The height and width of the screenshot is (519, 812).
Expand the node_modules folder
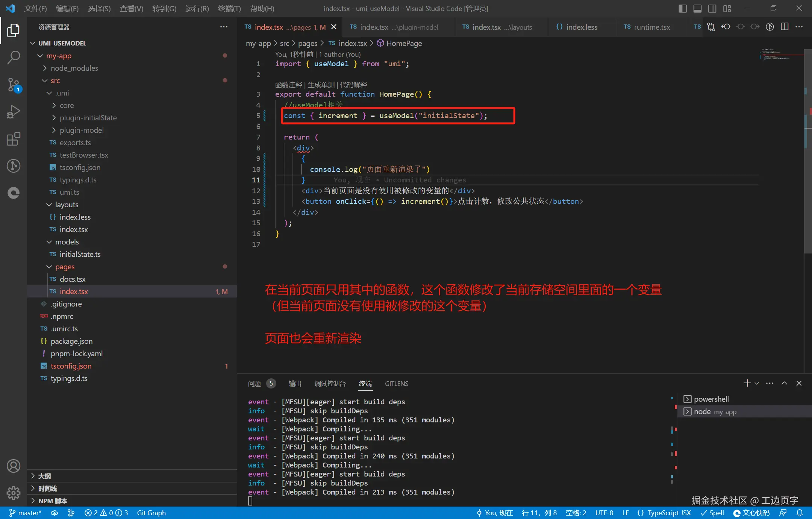[x=74, y=68]
